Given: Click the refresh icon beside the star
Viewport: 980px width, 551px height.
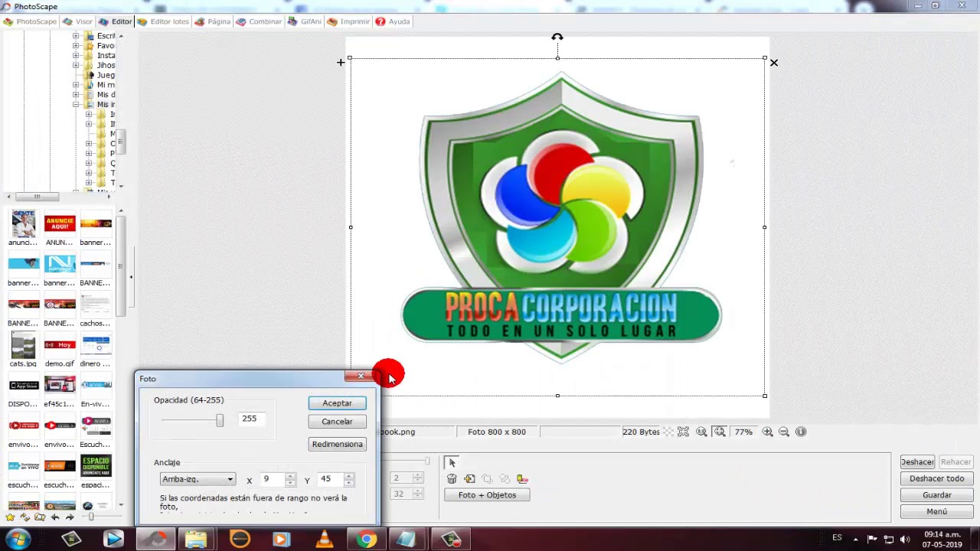Looking at the screenshot, I should 24,517.
